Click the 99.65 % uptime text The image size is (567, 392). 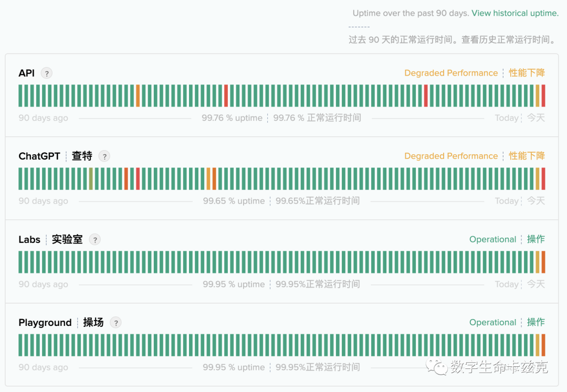234,201
